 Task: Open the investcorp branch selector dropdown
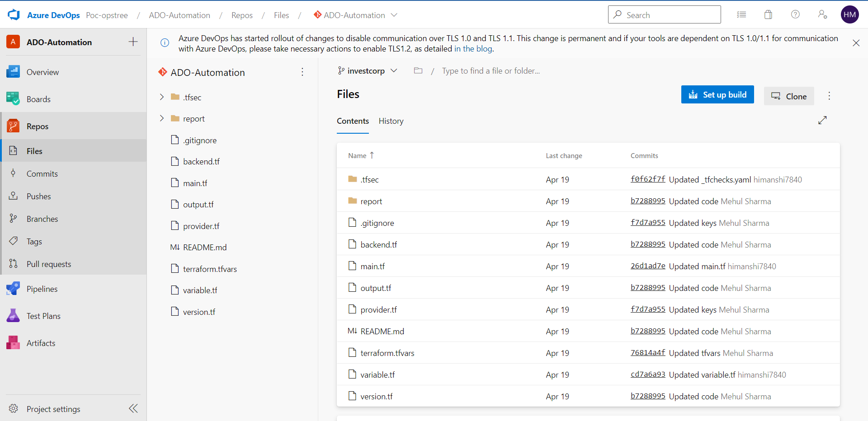[x=368, y=70]
